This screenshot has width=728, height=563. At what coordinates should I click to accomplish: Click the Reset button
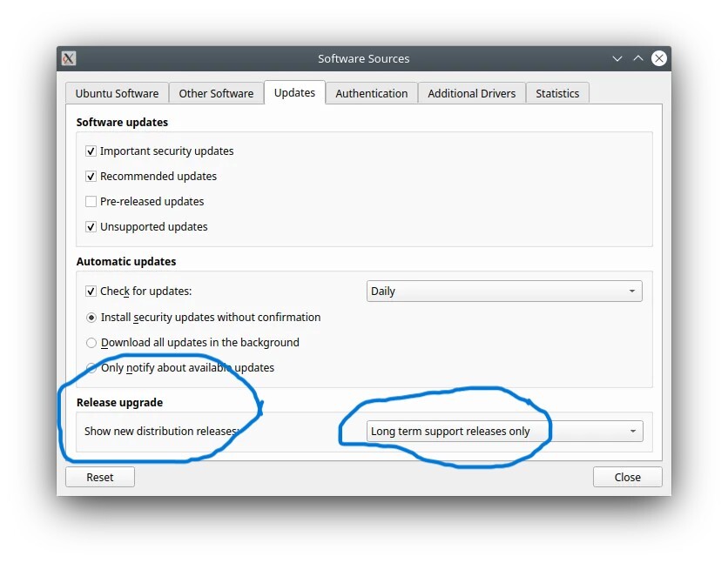[100, 477]
